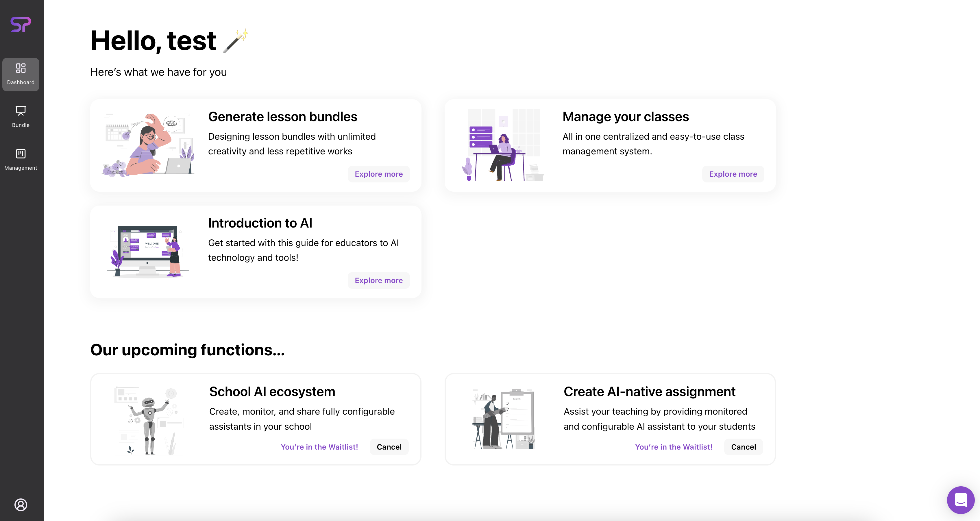The image size is (980, 521).
Task: Click the Generate lesson bundles illustration
Action: [149, 145]
